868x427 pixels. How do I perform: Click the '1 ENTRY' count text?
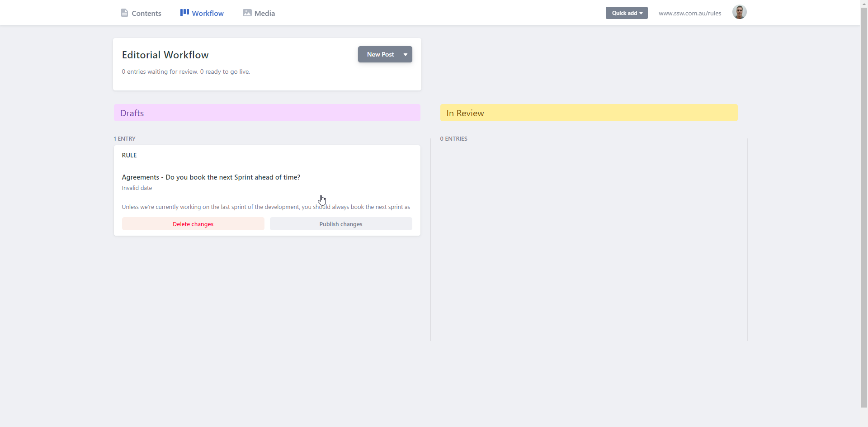click(x=125, y=139)
